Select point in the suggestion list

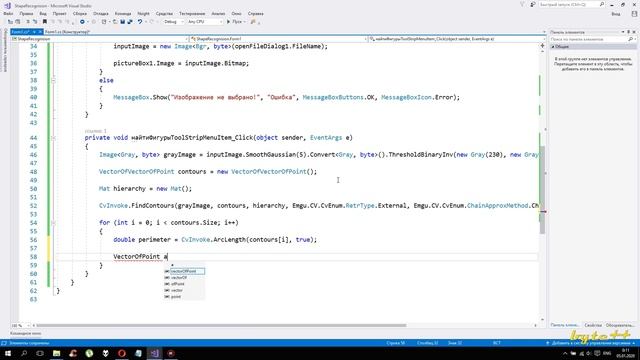point(184,297)
